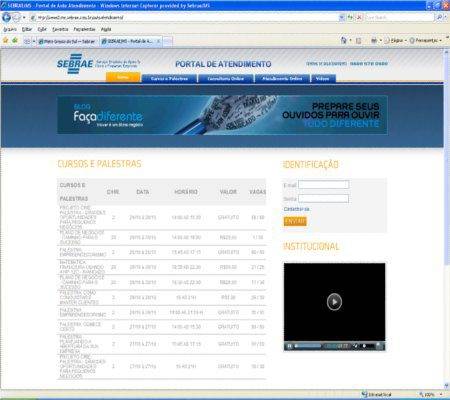Play the Institucional video center button

pyautogui.click(x=334, y=302)
